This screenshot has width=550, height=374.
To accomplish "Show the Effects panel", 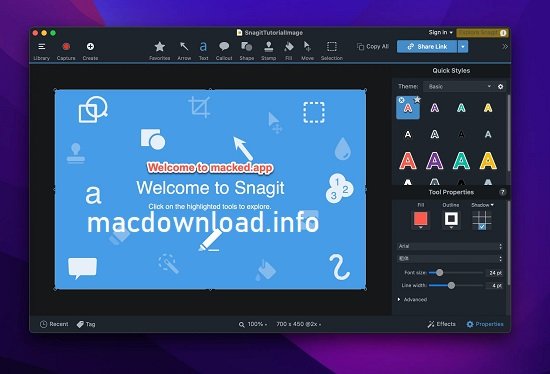I will click(x=441, y=324).
